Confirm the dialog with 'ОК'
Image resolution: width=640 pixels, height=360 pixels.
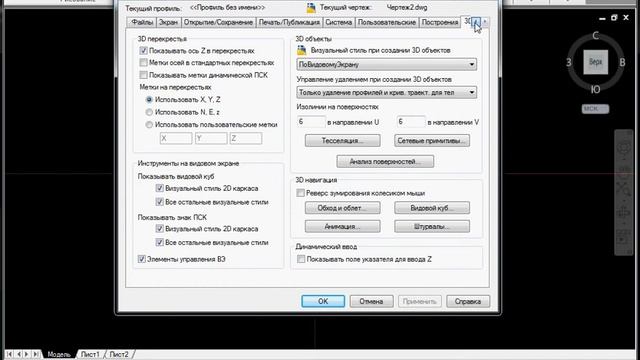point(323,301)
